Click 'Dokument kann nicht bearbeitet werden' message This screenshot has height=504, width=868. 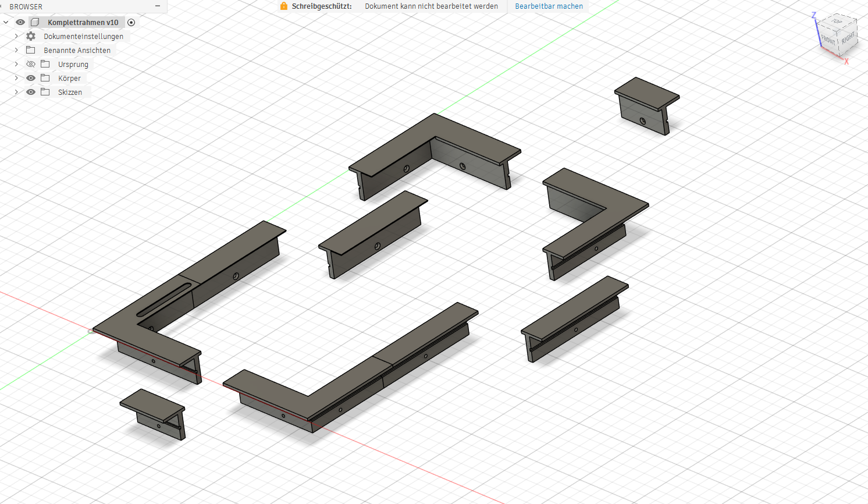[x=431, y=6]
